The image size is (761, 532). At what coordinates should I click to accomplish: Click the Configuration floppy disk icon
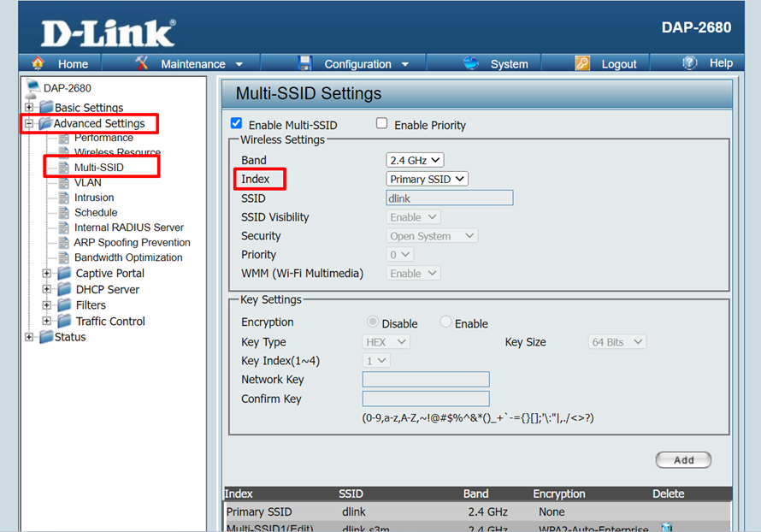(x=304, y=63)
